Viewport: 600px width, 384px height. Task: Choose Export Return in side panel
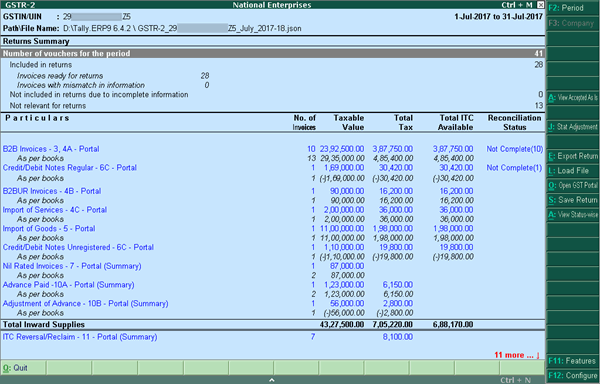573,156
